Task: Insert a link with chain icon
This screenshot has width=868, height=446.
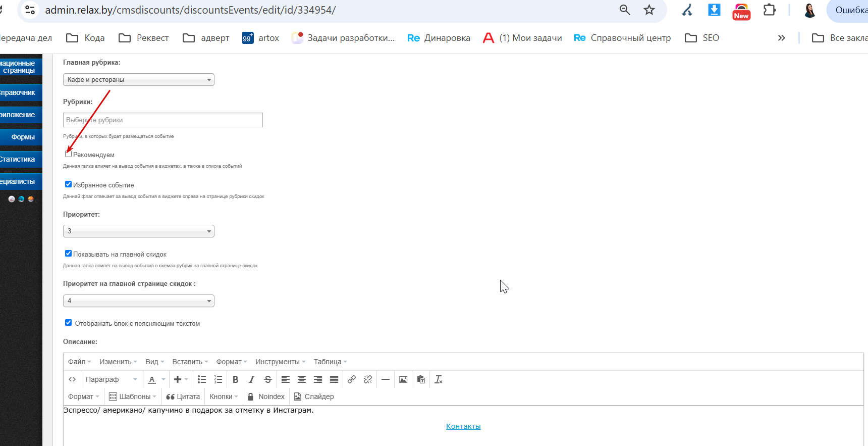Action: [352, 379]
